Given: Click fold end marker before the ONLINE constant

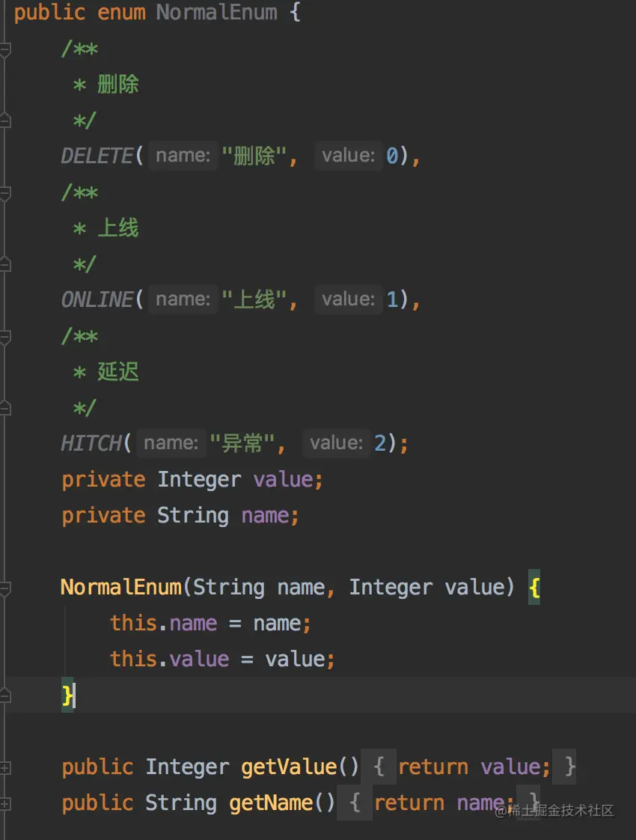Looking at the screenshot, I should (x=5, y=264).
